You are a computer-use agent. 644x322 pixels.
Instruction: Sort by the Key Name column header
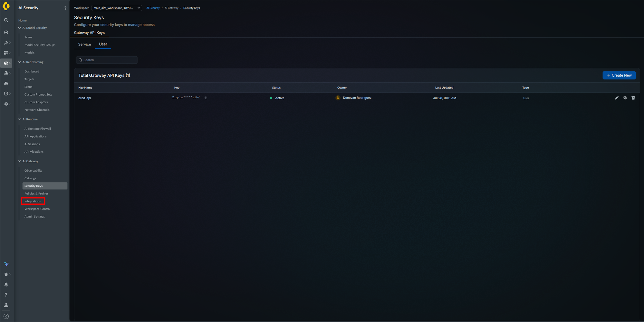pos(85,88)
